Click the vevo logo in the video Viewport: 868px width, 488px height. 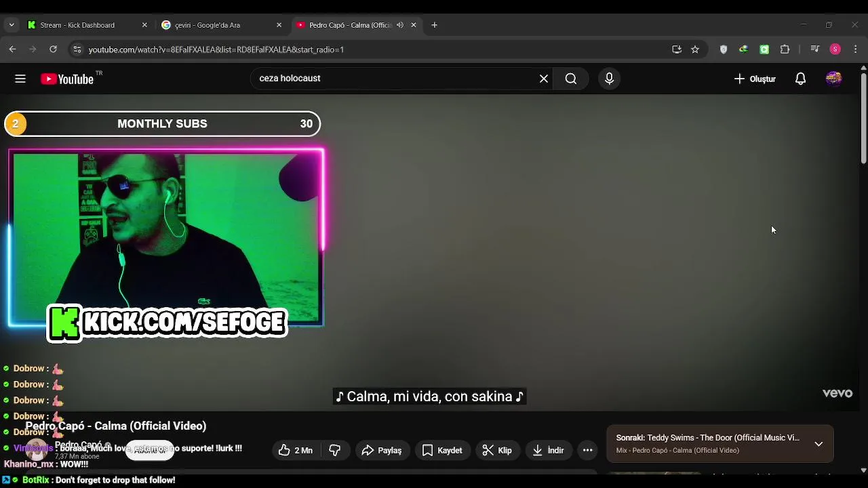[837, 393]
